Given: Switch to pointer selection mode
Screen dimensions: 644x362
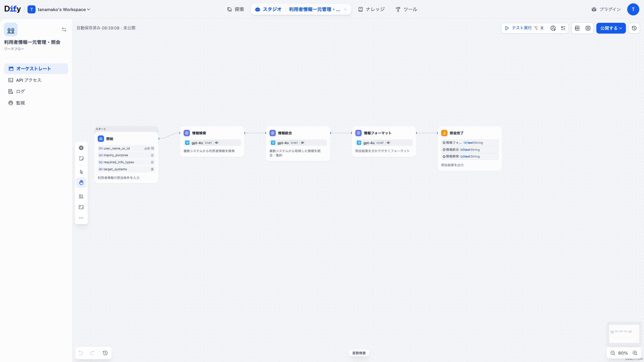Looking at the screenshot, I should (81, 172).
